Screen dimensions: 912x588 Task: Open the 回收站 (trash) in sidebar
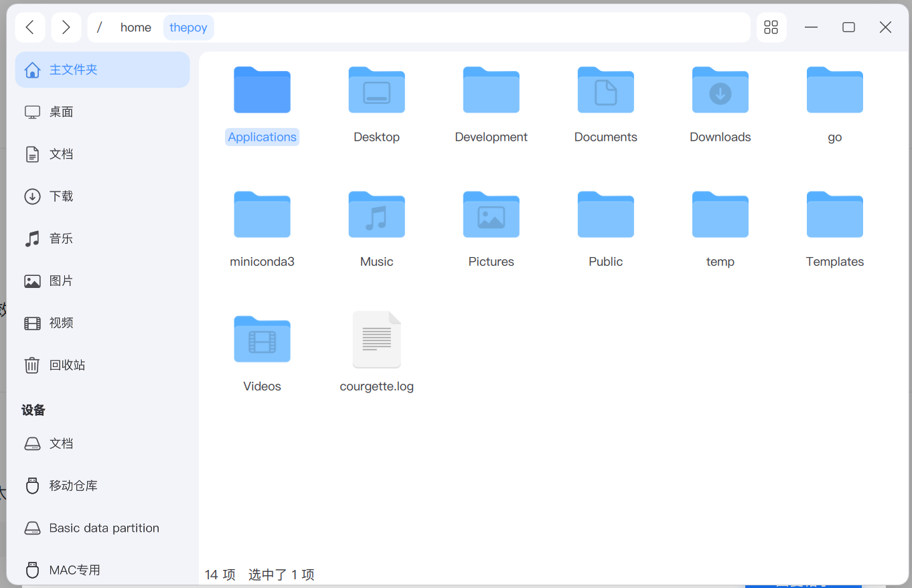67,364
